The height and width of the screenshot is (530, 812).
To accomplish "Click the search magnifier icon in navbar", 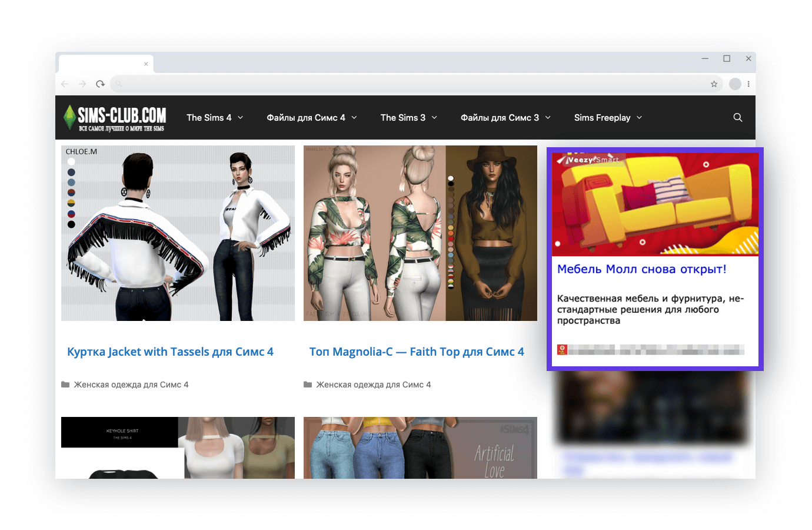I will tap(737, 118).
